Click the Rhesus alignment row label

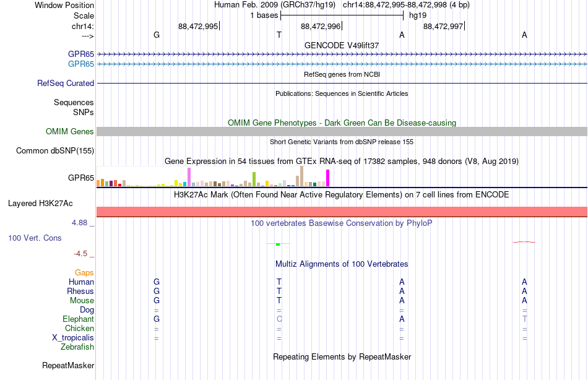[x=80, y=291]
